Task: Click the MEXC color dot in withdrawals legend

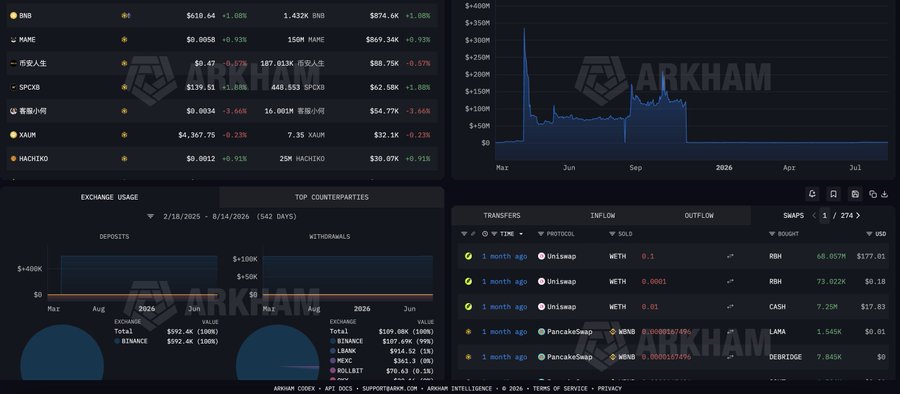Action: pos(333,360)
